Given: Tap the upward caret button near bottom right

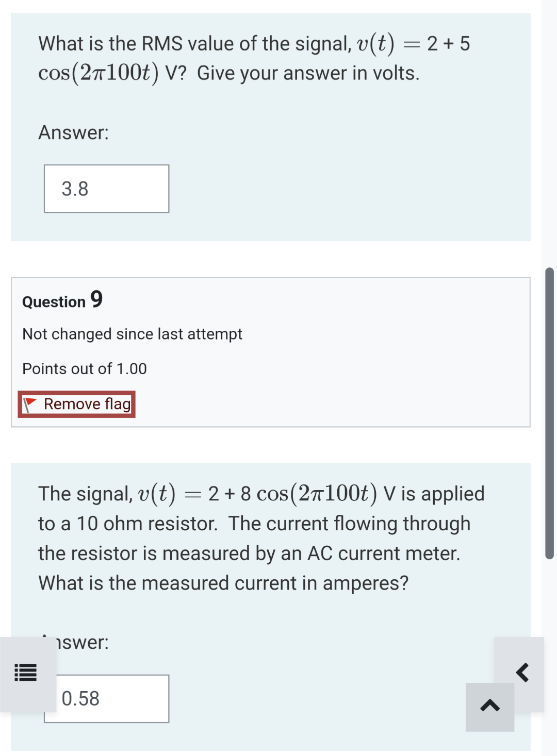Looking at the screenshot, I should click(489, 707).
